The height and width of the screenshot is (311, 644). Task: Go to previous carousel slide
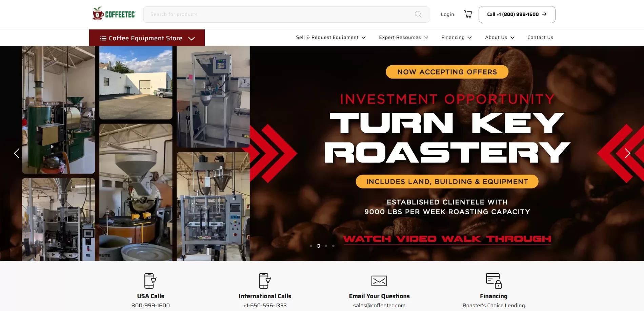pyautogui.click(x=17, y=153)
